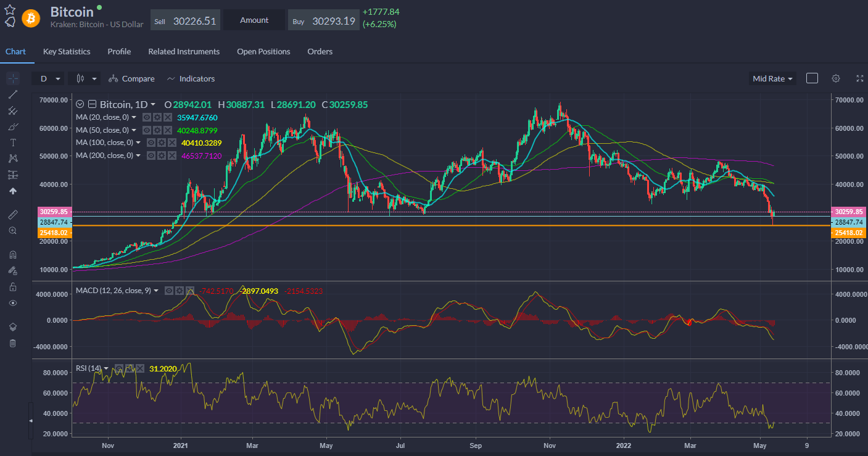Switch to the Key Statistics tab

pos(67,52)
